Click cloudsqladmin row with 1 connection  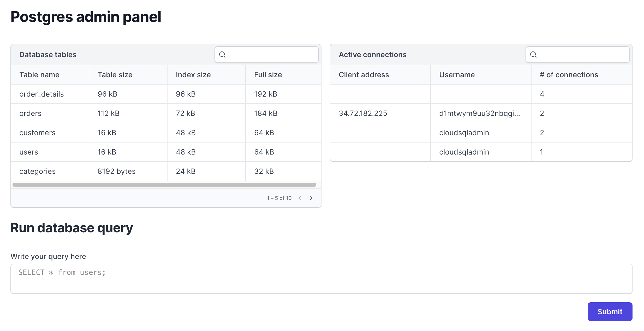[x=481, y=152]
